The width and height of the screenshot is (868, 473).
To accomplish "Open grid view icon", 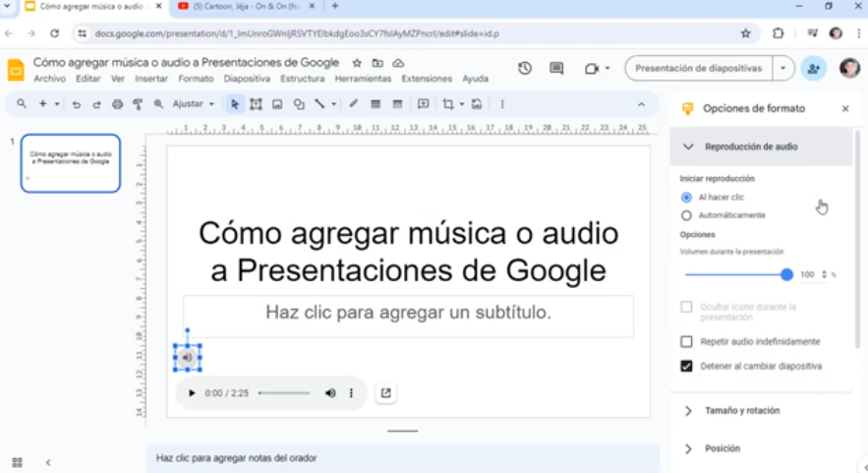I will pos(17,462).
